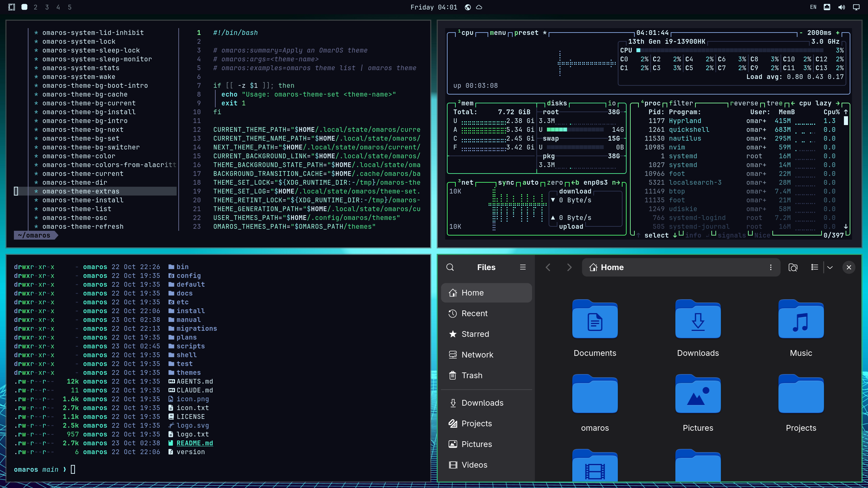Toggle tree view in btop proc
868x488 pixels.
click(x=774, y=103)
